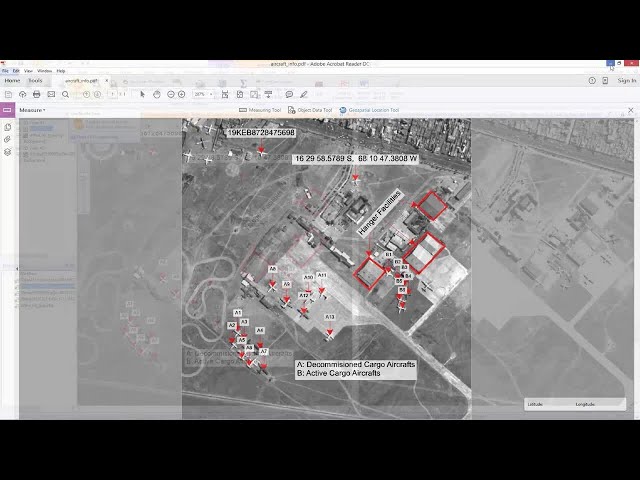Add a comment with speech bubble icon
The image size is (640, 480).
pyautogui.click(x=289, y=95)
